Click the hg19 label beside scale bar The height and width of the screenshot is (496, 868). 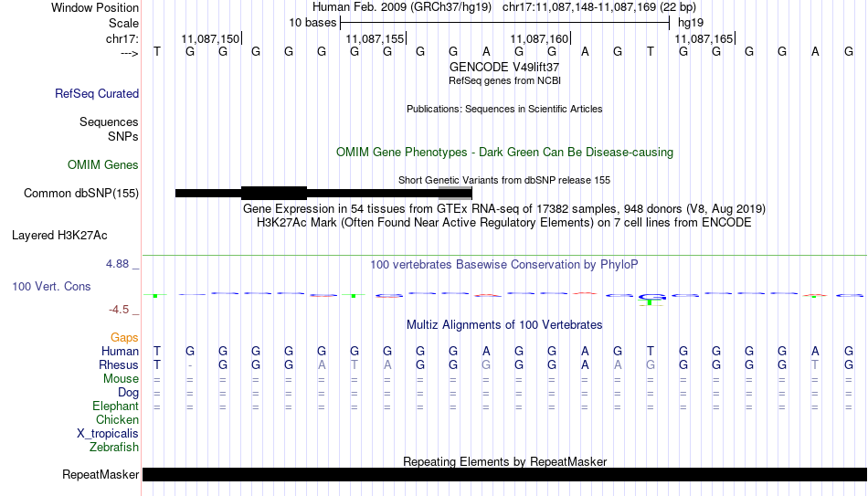pyautogui.click(x=691, y=23)
